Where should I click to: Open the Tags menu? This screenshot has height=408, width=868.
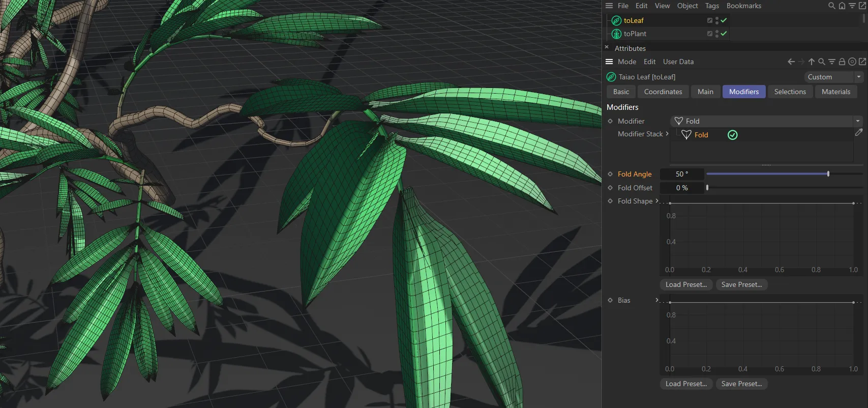[x=712, y=6]
